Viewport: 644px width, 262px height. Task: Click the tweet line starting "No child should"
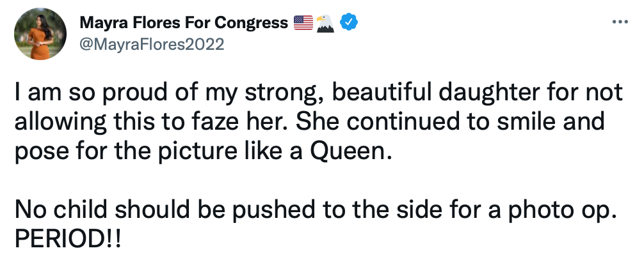click(x=316, y=211)
